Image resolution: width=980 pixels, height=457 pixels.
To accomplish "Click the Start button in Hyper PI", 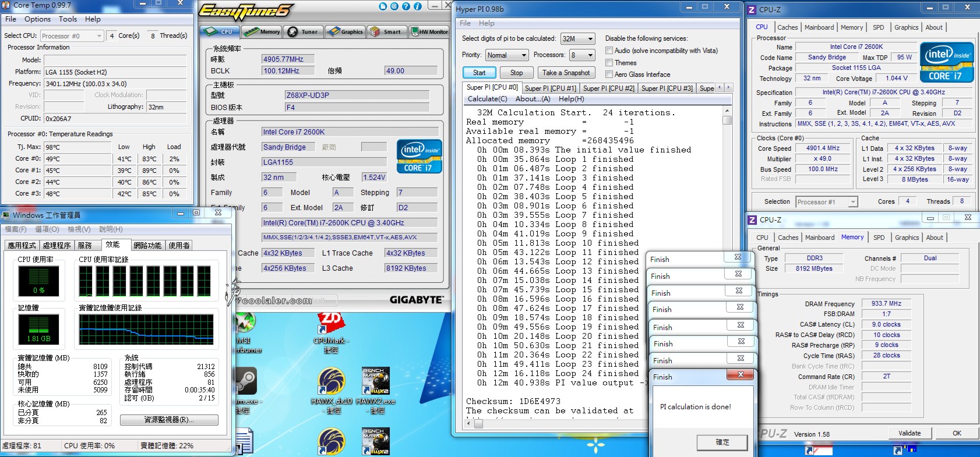I will point(480,73).
